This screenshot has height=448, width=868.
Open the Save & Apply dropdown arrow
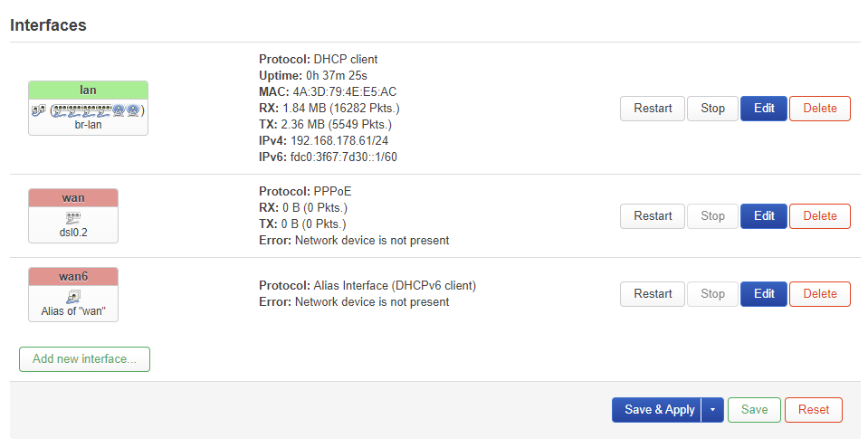click(712, 410)
